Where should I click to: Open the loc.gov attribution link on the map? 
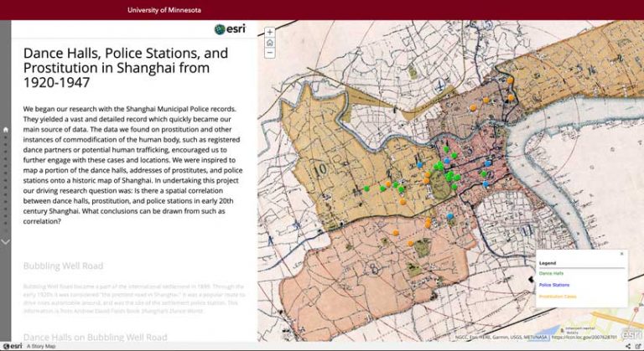pos(584,338)
